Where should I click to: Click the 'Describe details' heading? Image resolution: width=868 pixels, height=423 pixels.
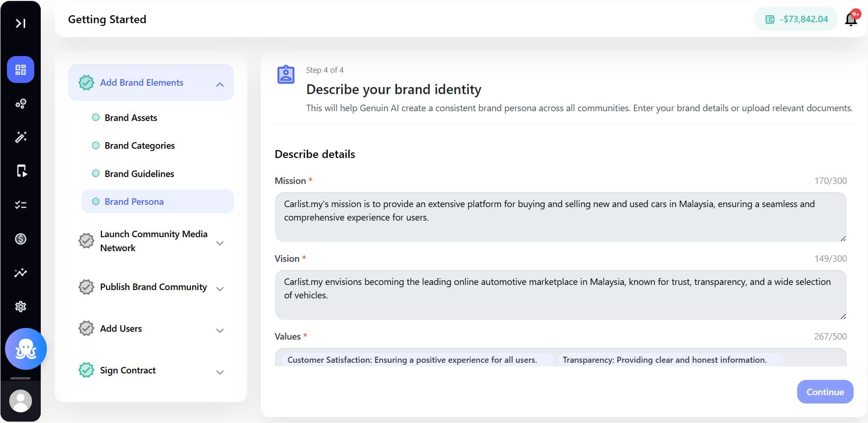(x=315, y=154)
